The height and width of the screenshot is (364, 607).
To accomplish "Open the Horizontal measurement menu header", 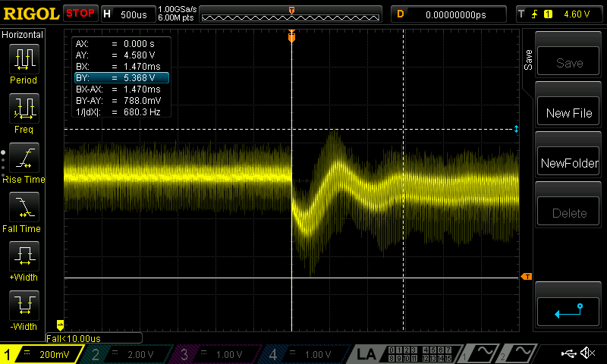I will 23,35.
